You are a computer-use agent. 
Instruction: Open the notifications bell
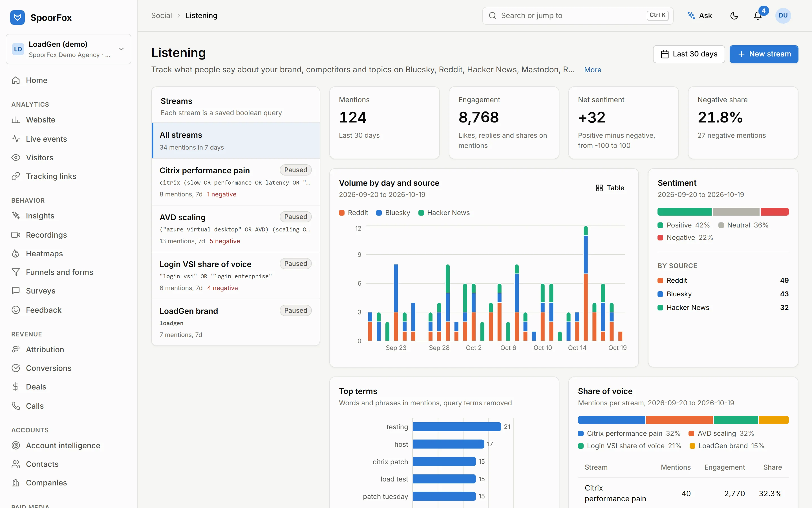pyautogui.click(x=758, y=16)
